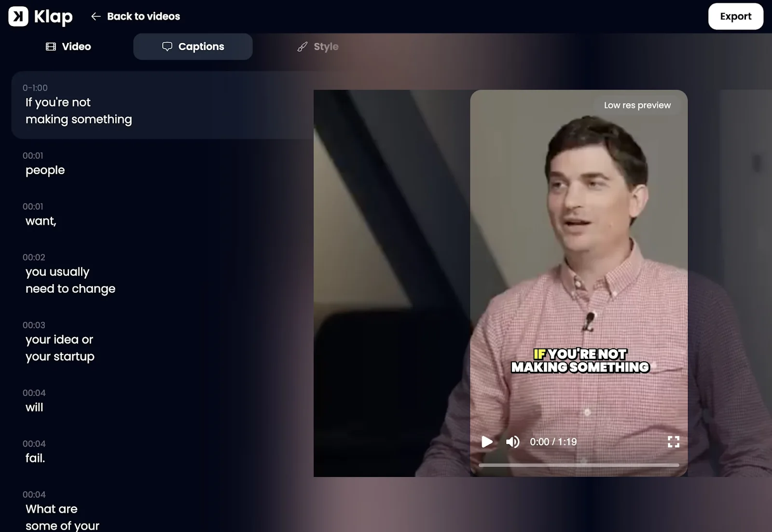772x532 pixels.
Task: Click the speech bubble icon next to Captions
Action: (167, 46)
